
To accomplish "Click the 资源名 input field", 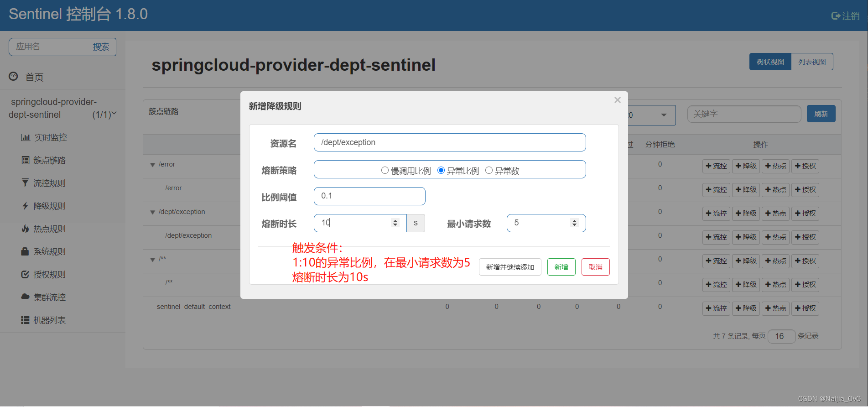I will pos(450,142).
